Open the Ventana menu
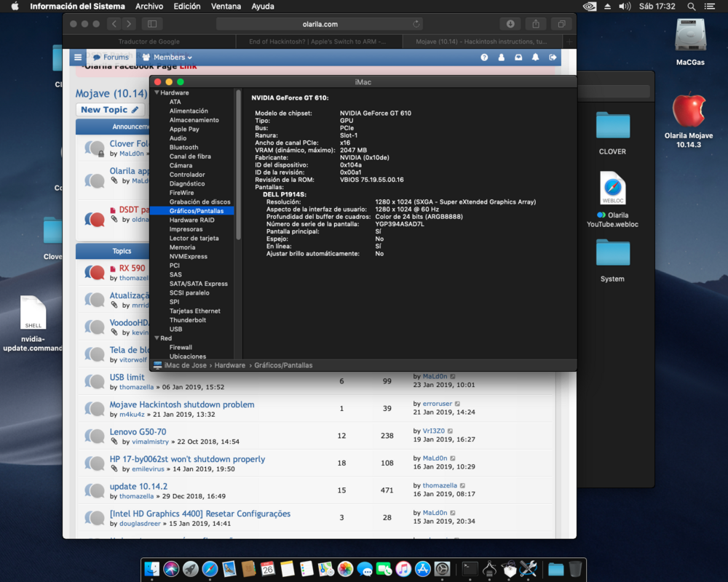Image resolution: width=728 pixels, height=582 pixels. (226, 7)
